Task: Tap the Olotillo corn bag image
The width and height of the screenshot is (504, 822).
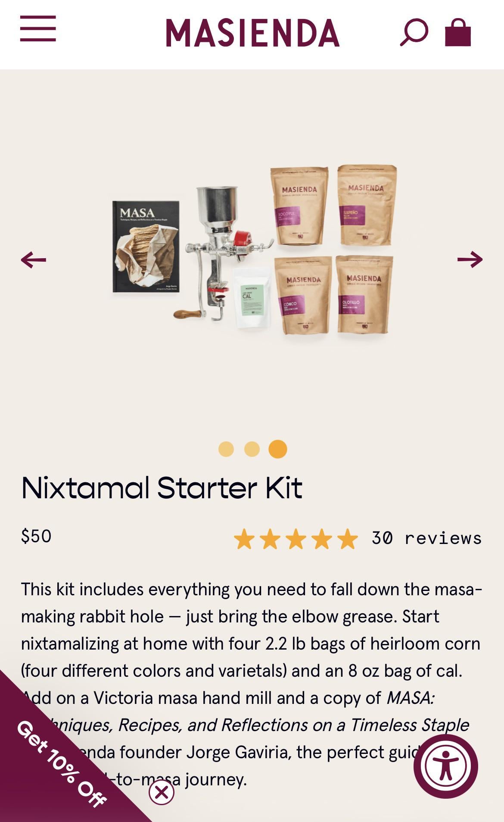Action: [x=364, y=294]
